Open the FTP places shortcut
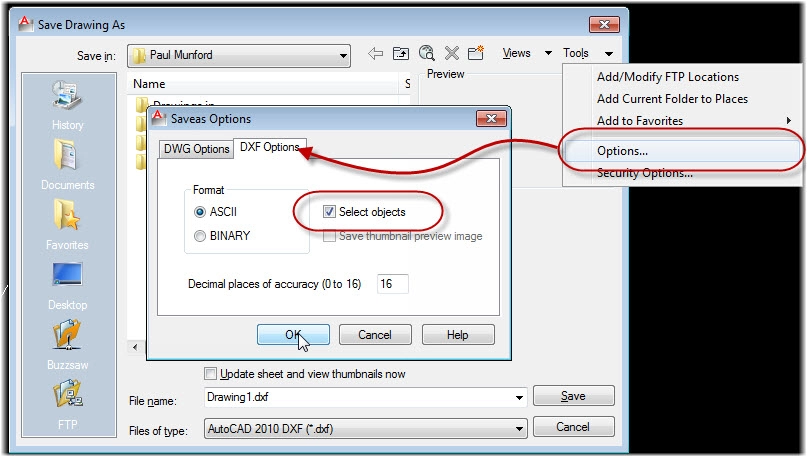This screenshot has height=457, width=807. click(x=67, y=405)
